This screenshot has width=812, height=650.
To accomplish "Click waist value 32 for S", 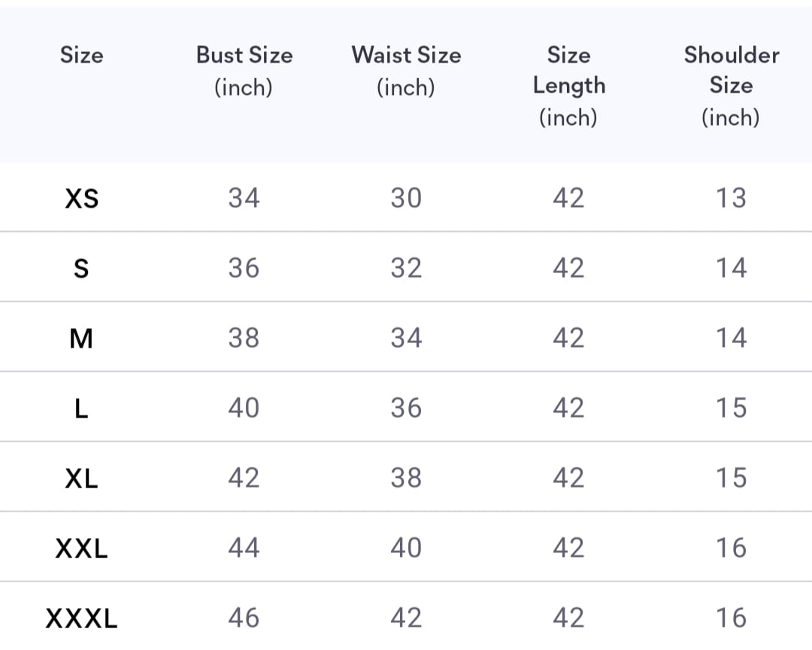I will coord(406,268).
